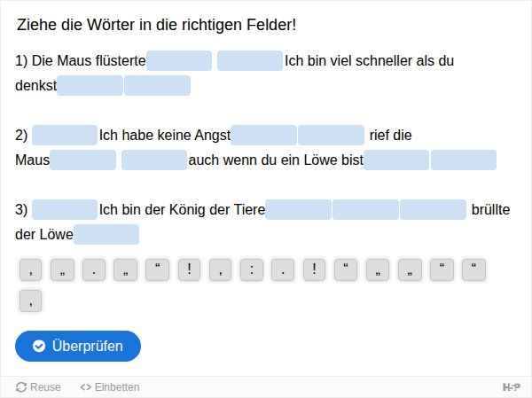Click the blank just before 'rief die'
Screen dimensions: 532x398
pos(331,135)
